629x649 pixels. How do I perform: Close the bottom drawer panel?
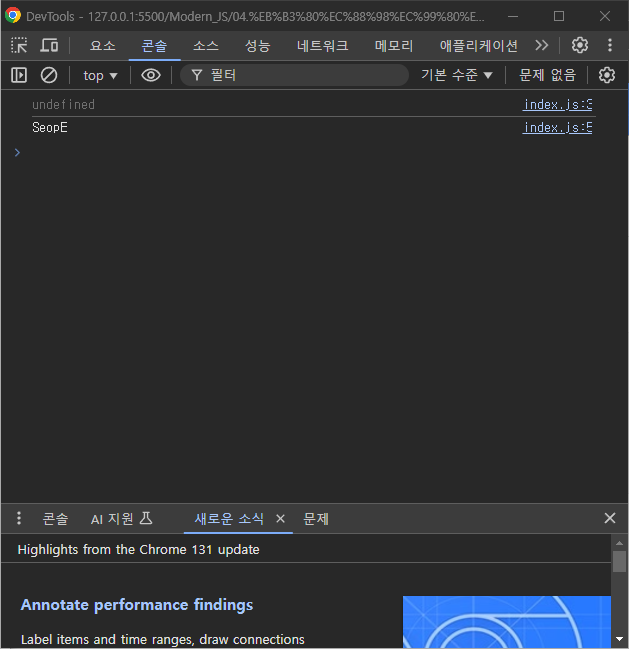click(610, 518)
